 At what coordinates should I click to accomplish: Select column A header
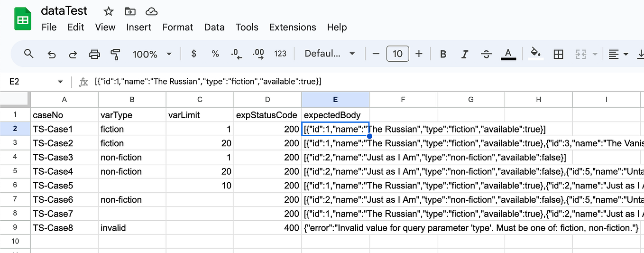coord(64,99)
